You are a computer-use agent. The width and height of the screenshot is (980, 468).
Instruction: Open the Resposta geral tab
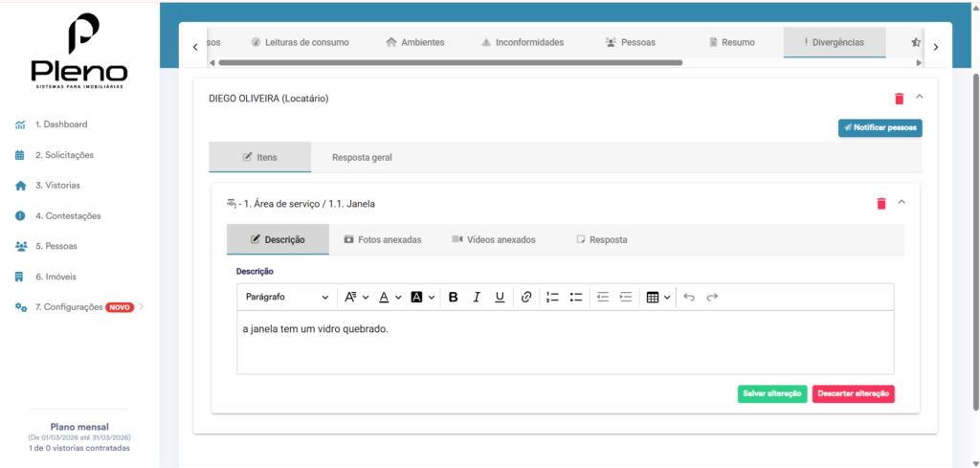coord(362,157)
